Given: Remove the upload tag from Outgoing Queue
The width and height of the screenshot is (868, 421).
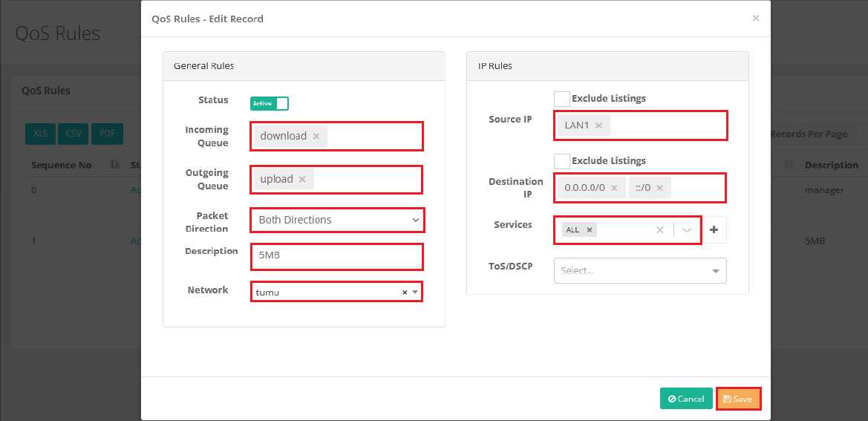Looking at the screenshot, I should (302, 180).
